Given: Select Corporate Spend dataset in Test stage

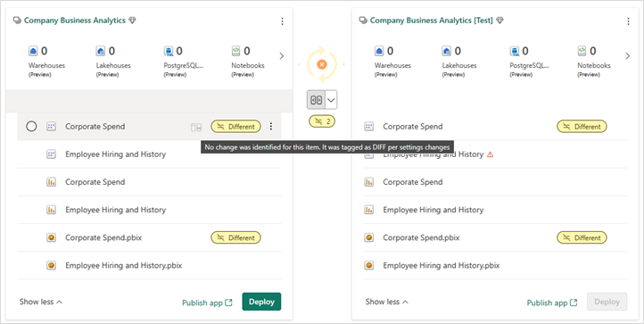Looking at the screenshot, I should [495, 127].
